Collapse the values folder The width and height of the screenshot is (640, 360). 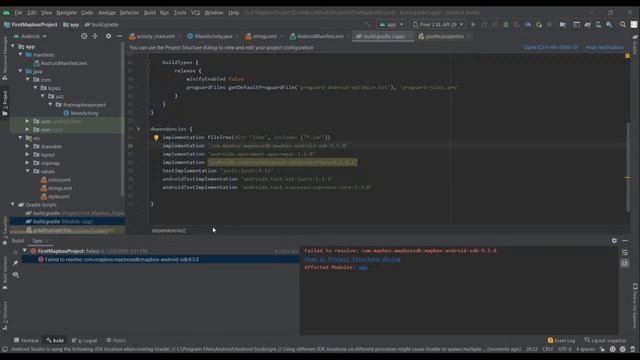pyautogui.click(x=28, y=171)
